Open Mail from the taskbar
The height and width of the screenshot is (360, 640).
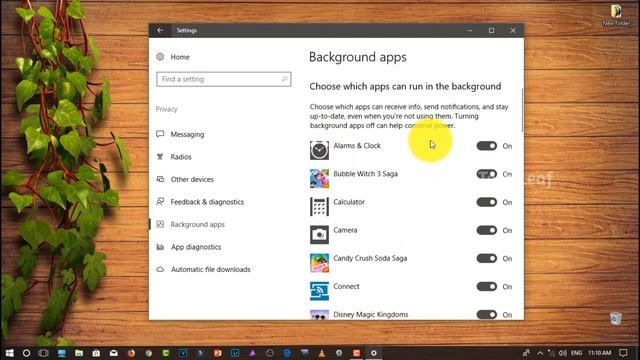(x=113, y=353)
